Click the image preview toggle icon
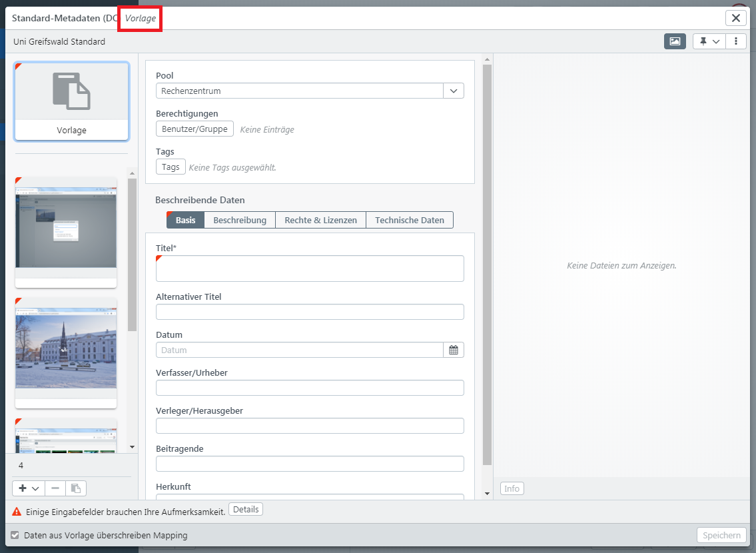Screen dimensions: 756x553 point(675,41)
